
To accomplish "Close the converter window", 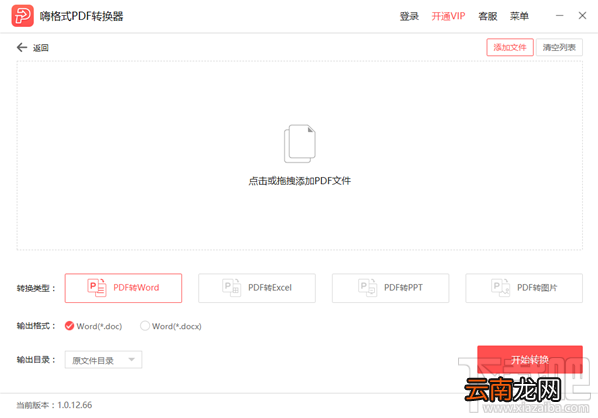I will 582,16.
